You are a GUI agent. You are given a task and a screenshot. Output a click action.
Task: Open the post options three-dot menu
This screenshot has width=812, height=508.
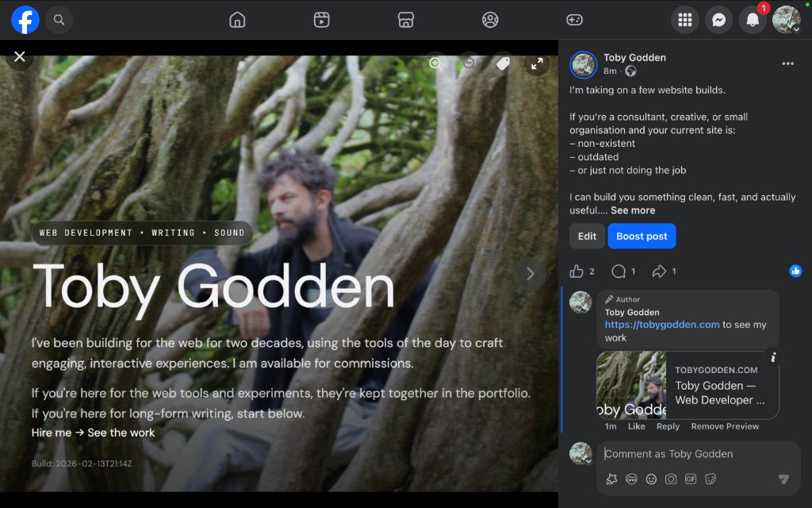point(787,63)
